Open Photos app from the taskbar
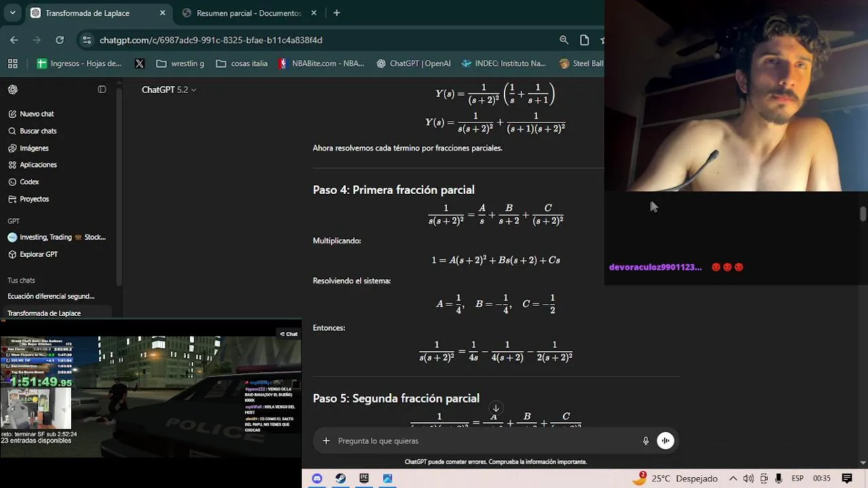The image size is (868, 488). click(387, 479)
